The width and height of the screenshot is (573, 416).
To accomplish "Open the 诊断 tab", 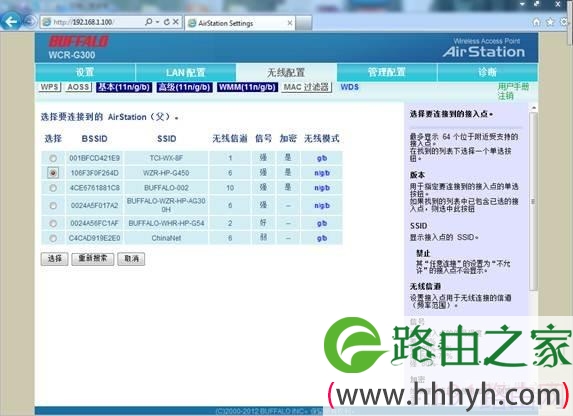I will (x=487, y=72).
